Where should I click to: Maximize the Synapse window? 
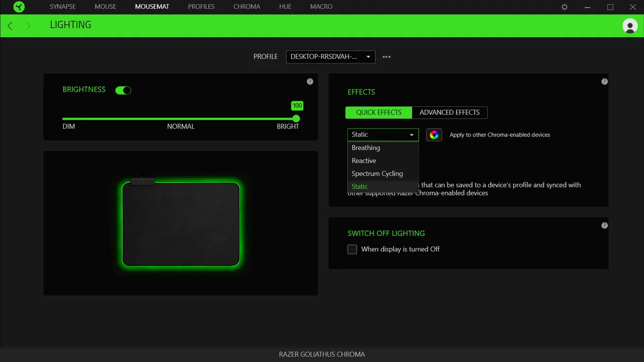[x=610, y=7]
